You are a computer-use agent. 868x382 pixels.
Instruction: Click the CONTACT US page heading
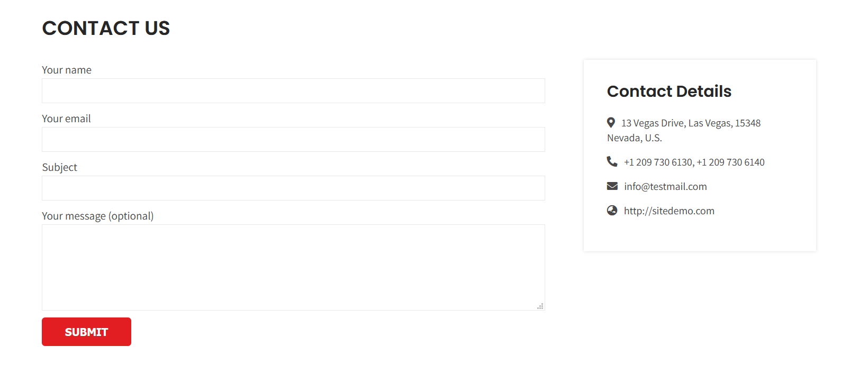[x=106, y=28]
